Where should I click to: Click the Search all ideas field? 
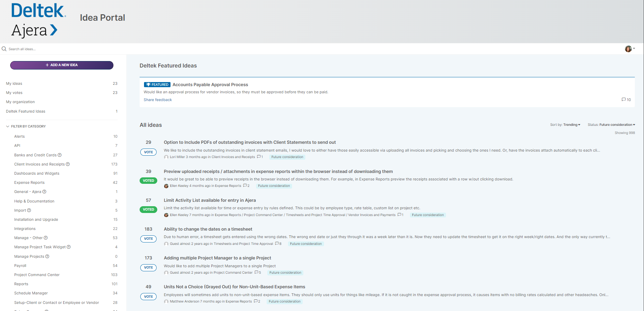tap(68, 49)
